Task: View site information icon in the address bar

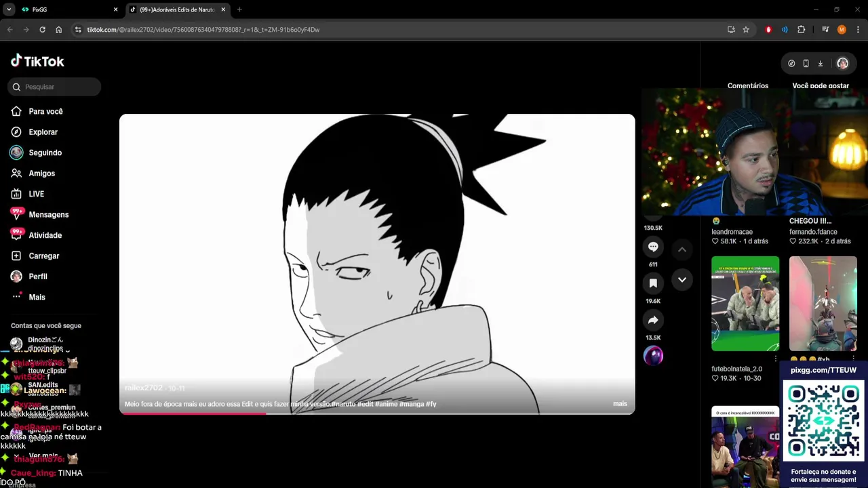Action: pyautogui.click(x=78, y=30)
